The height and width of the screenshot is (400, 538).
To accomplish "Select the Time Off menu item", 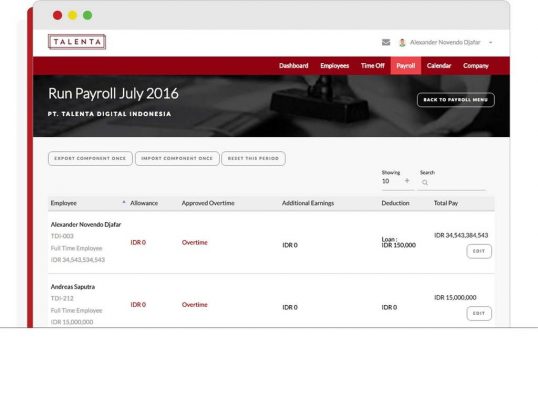I will tap(373, 66).
